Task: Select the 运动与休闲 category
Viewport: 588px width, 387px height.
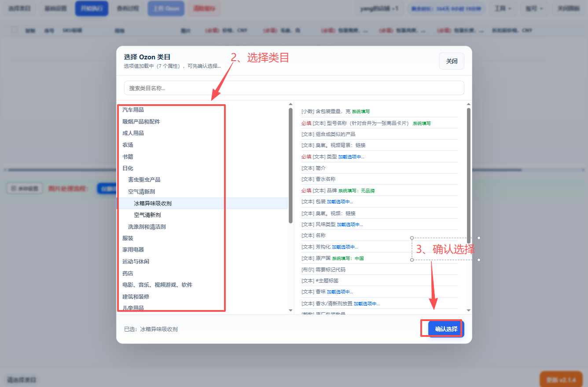Action: click(136, 261)
